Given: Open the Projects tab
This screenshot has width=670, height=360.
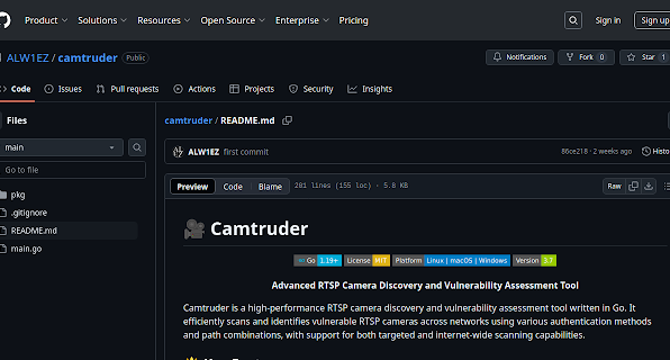Looking at the screenshot, I should click(252, 89).
